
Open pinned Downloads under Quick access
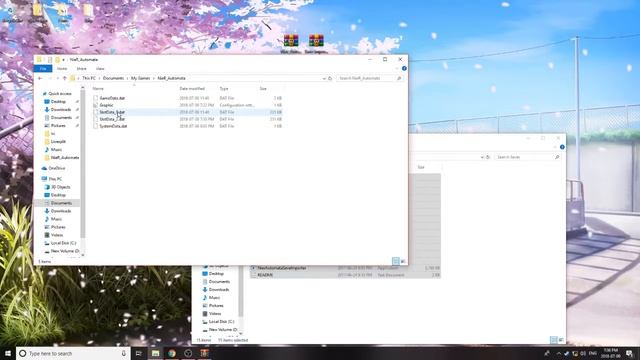point(61,109)
